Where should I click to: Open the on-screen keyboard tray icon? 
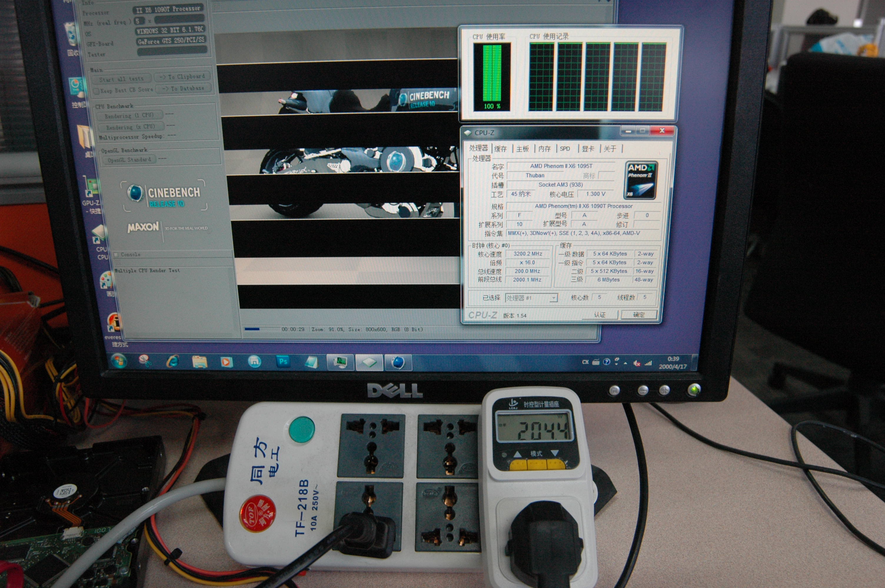596,362
